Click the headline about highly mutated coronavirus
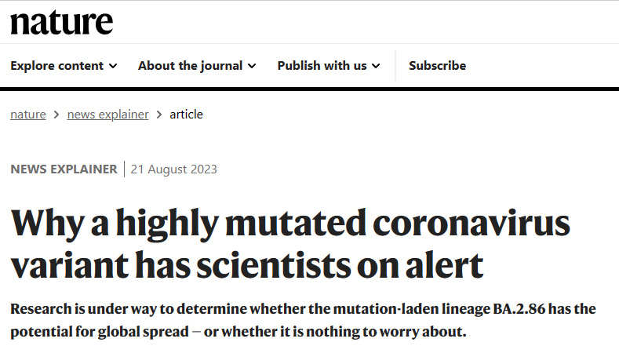The image size is (619, 364). coord(290,244)
